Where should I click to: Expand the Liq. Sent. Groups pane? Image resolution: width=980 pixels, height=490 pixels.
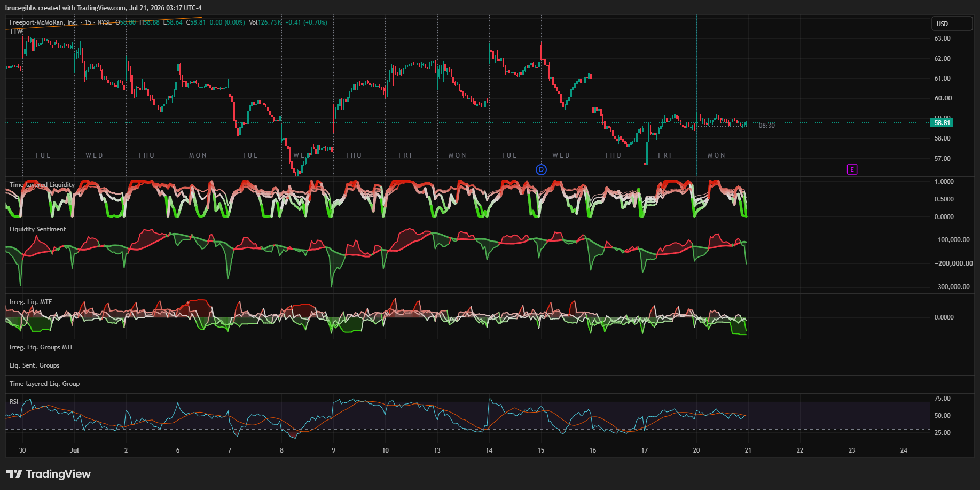pyautogui.click(x=34, y=365)
